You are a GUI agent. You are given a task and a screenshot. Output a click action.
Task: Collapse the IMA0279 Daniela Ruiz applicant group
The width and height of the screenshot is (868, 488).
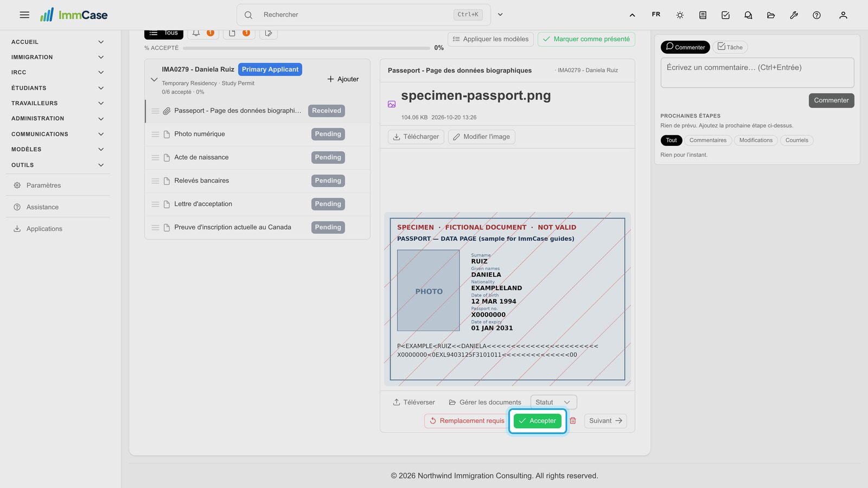tap(154, 79)
